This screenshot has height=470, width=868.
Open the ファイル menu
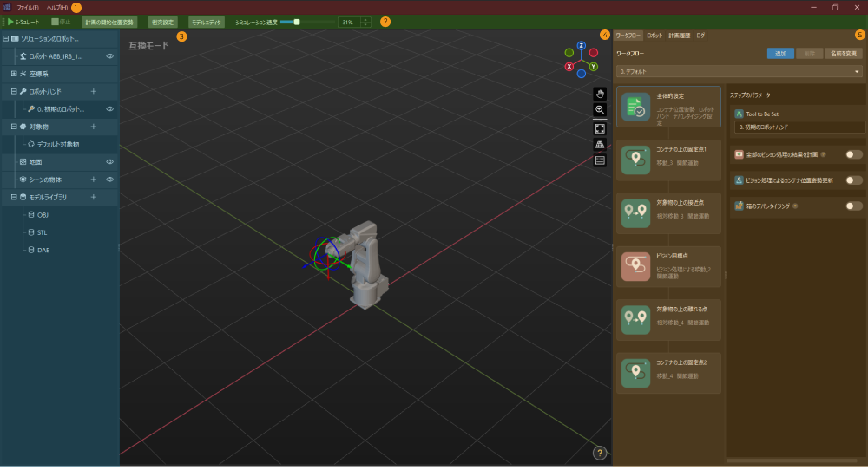[27, 8]
